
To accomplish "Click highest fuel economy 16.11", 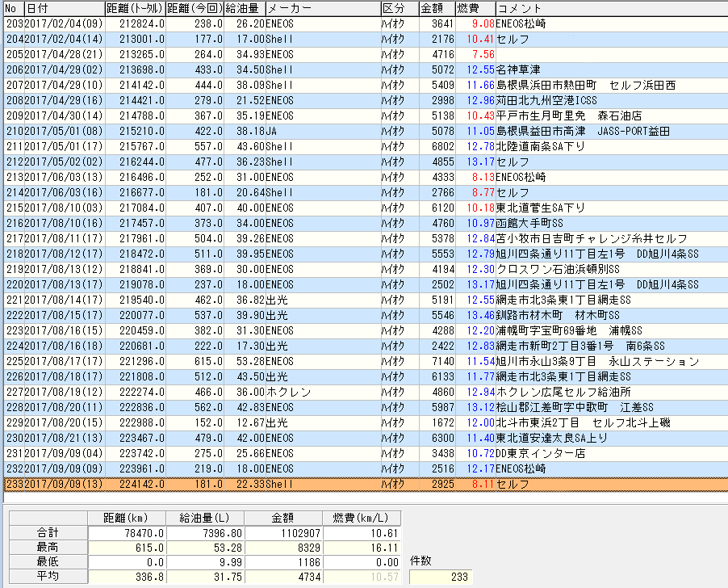I will point(362,547).
